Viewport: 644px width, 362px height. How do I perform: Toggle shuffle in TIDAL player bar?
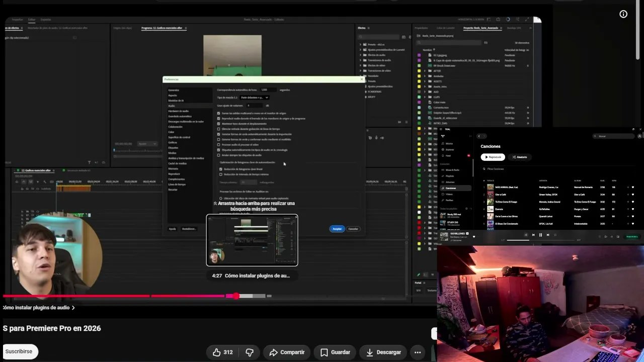tap(526, 235)
